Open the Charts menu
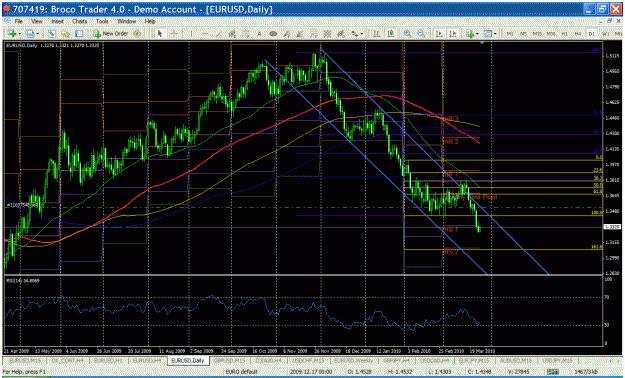 (x=79, y=21)
